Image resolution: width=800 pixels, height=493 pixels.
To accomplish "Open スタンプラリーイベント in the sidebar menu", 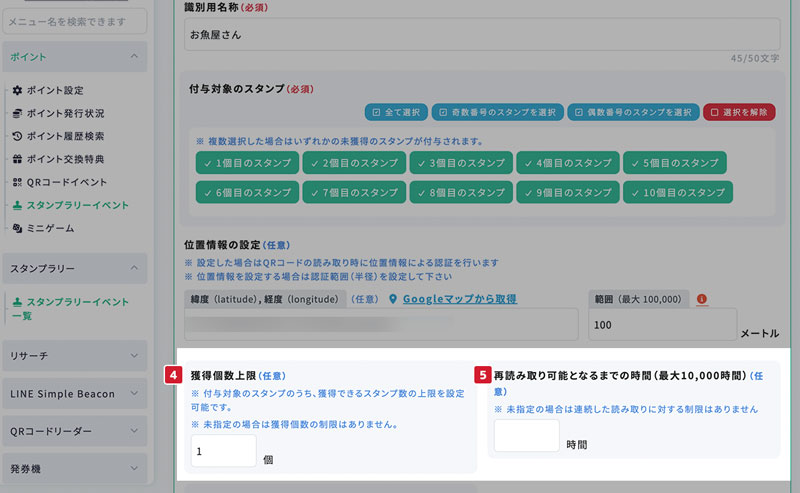I will pos(77,205).
